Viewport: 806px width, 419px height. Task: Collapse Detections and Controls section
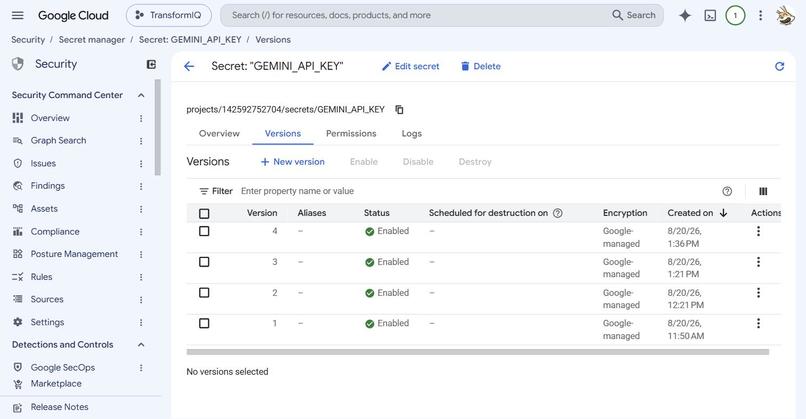(141, 344)
